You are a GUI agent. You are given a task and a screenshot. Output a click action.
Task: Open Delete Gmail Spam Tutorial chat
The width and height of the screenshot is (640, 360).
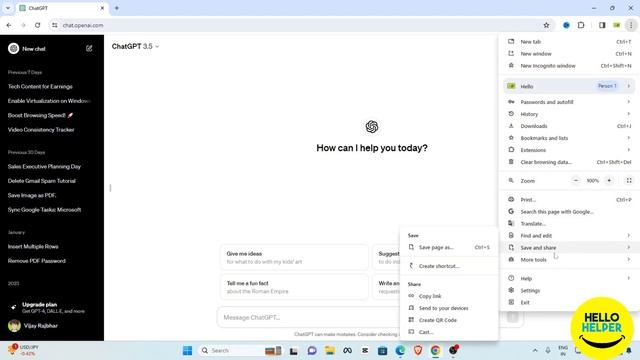(42, 181)
